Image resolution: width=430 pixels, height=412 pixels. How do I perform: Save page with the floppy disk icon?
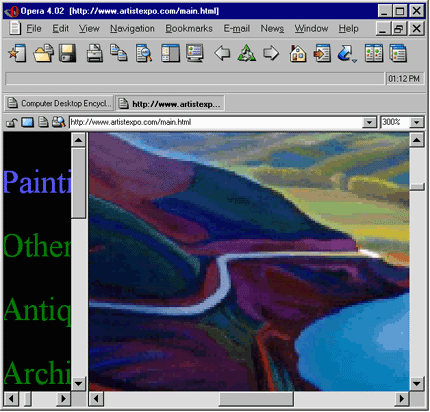click(68, 53)
